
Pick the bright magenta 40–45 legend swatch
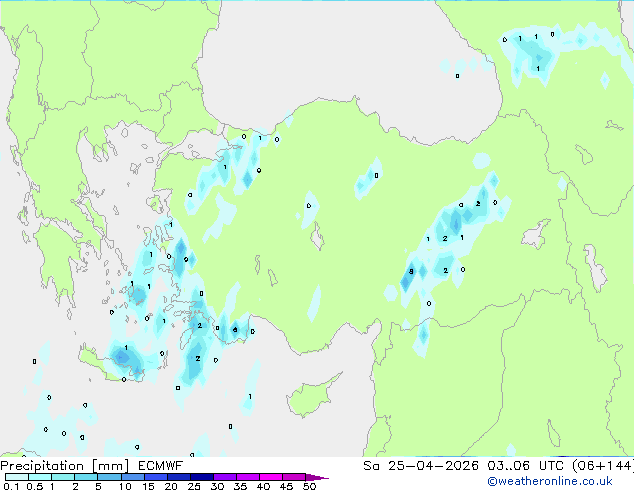pyautogui.click(x=271, y=477)
